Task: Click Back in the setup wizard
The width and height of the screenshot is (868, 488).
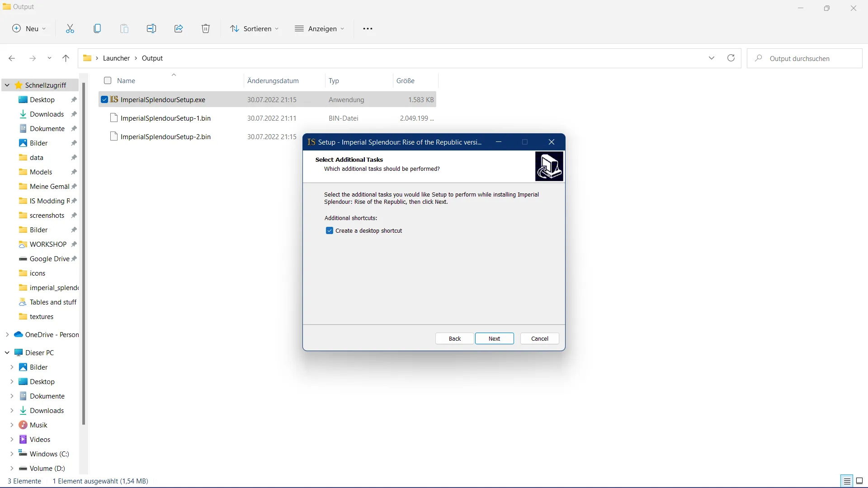Action: tap(454, 338)
